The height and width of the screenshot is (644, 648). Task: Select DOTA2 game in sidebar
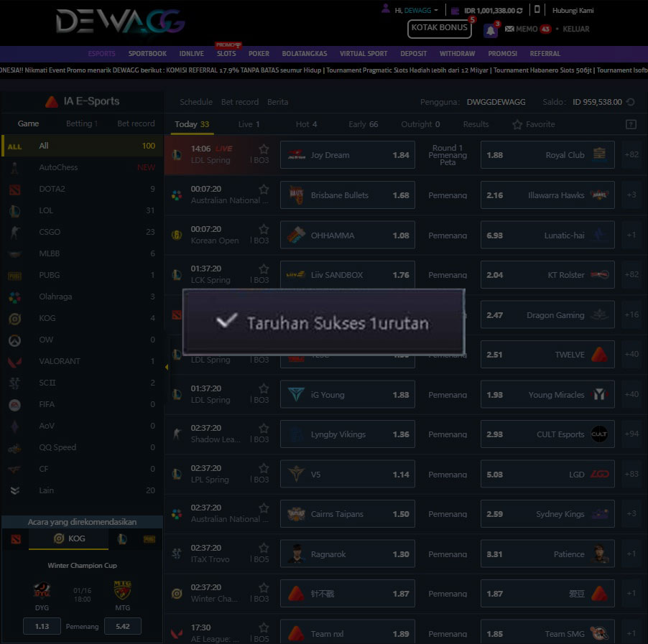point(82,189)
